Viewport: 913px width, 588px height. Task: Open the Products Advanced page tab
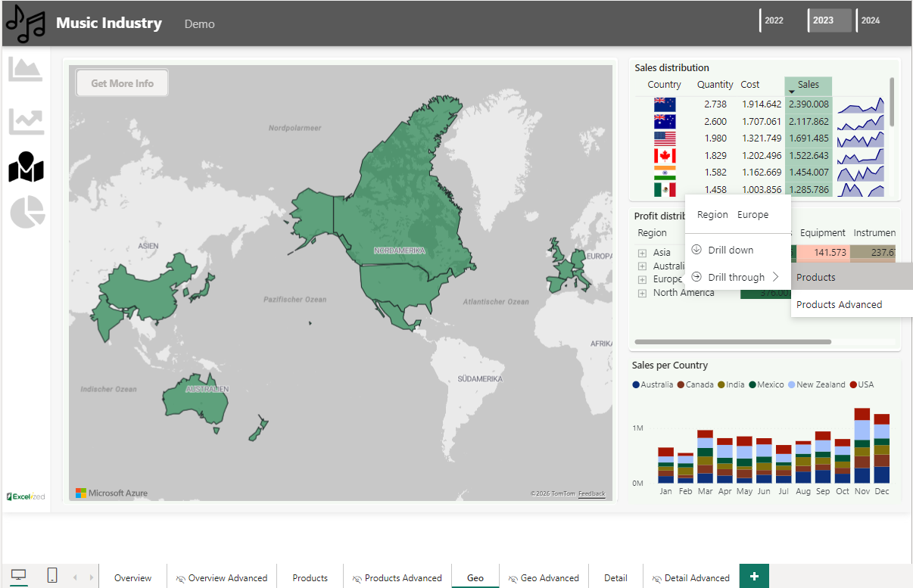click(x=397, y=577)
